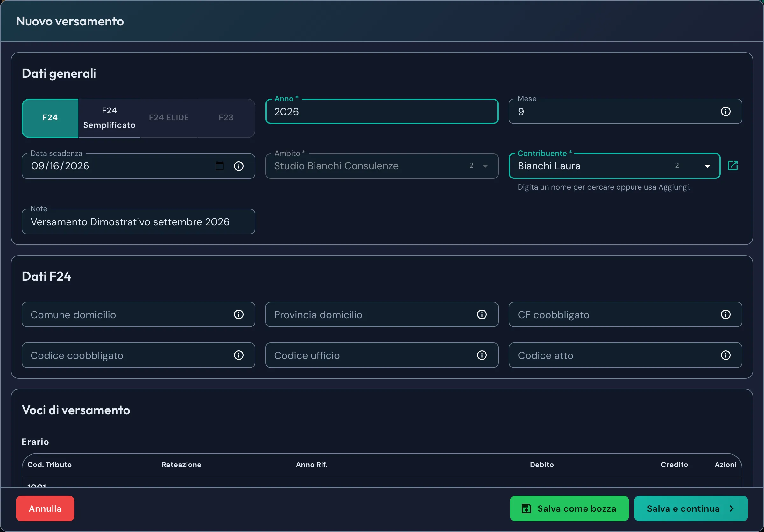764x532 pixels.
Task: Click info icon in Comune domicilio
Action: click(238, 314)
